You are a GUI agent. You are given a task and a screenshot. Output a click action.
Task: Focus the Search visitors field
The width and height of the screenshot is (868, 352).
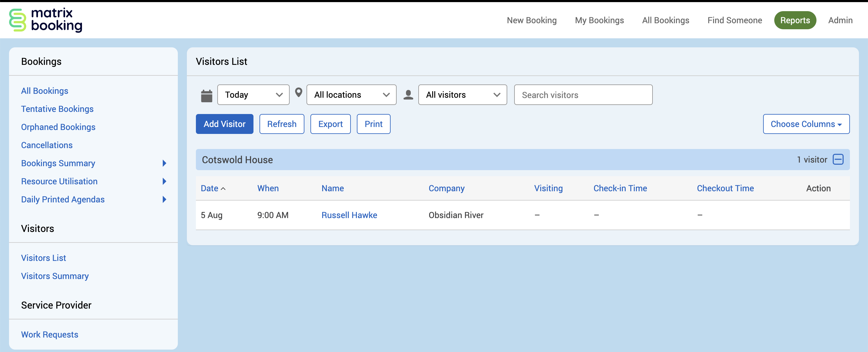pyautogui.click(x=583, y=95)
